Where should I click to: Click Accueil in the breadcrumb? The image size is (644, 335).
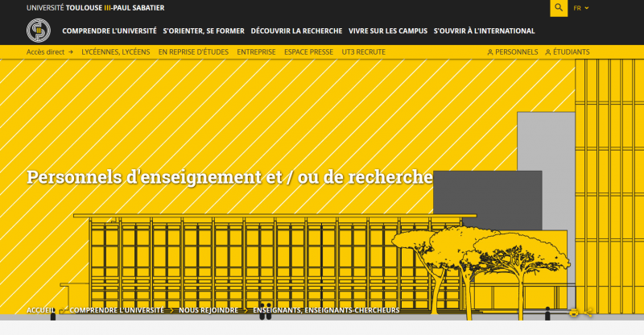tap(41, 310)
